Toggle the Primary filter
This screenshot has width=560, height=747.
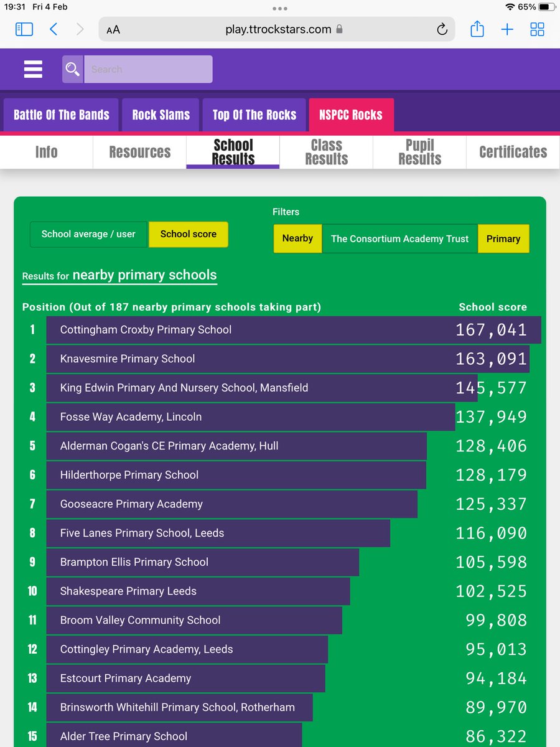[x=503, y=238]
